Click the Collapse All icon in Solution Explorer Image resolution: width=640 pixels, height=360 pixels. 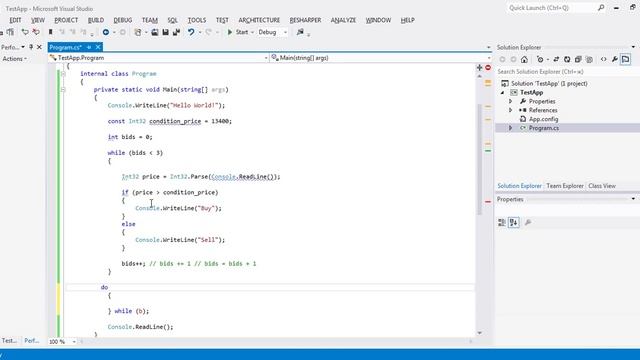click(578, 59)
